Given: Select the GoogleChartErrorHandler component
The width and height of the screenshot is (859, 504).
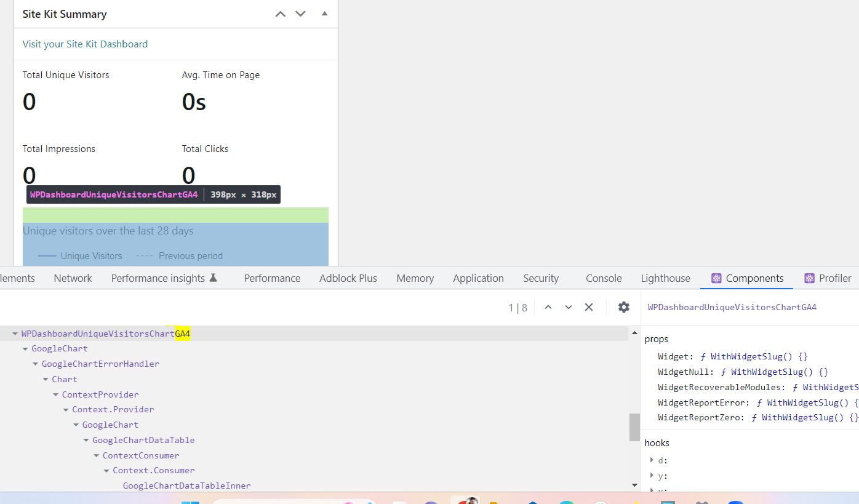Looking at the screenshot, I should click(100, 363).
